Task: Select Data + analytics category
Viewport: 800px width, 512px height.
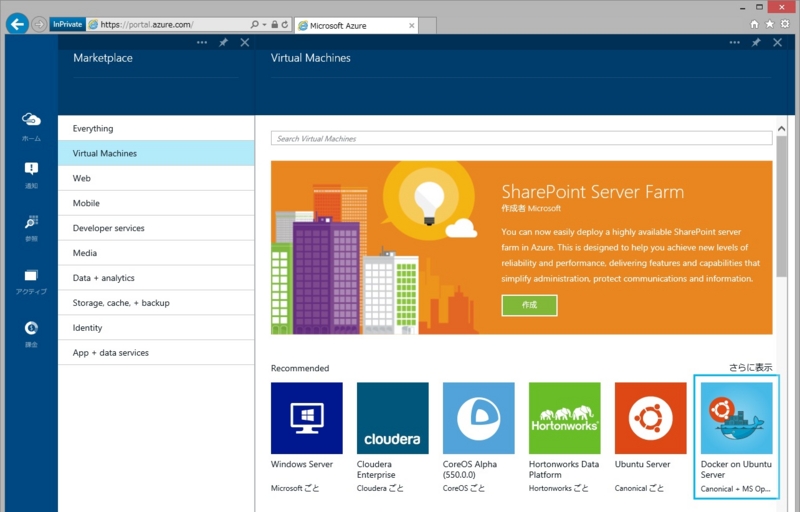Action: click(x=156, y=278)
